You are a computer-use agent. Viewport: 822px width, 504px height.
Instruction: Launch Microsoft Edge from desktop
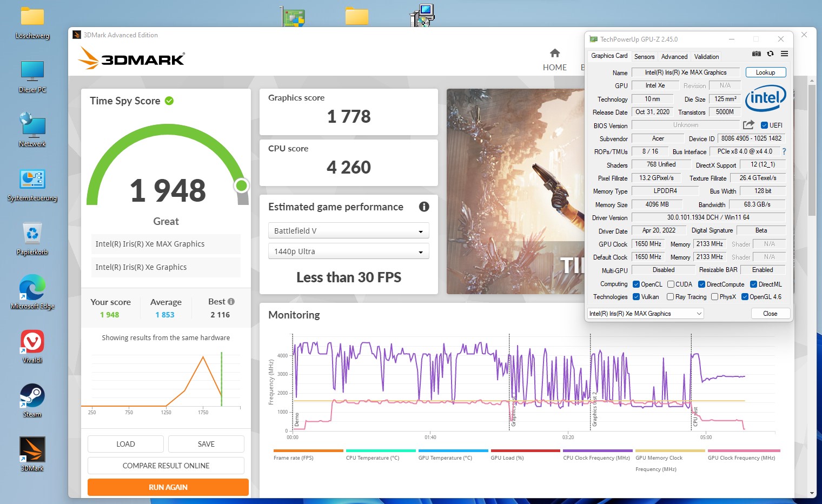32,293
